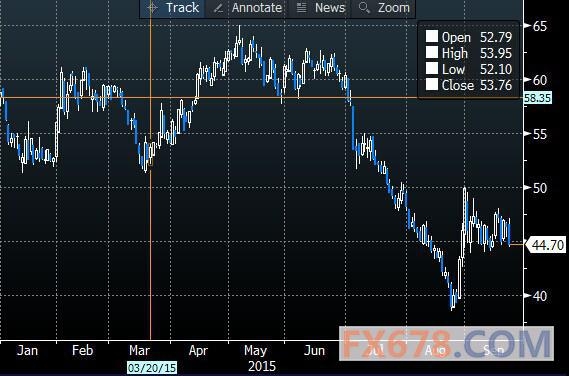Screen dimensions: 569x376
Task: Click the 2015 year axis label
Action: (x=262, y=366)
